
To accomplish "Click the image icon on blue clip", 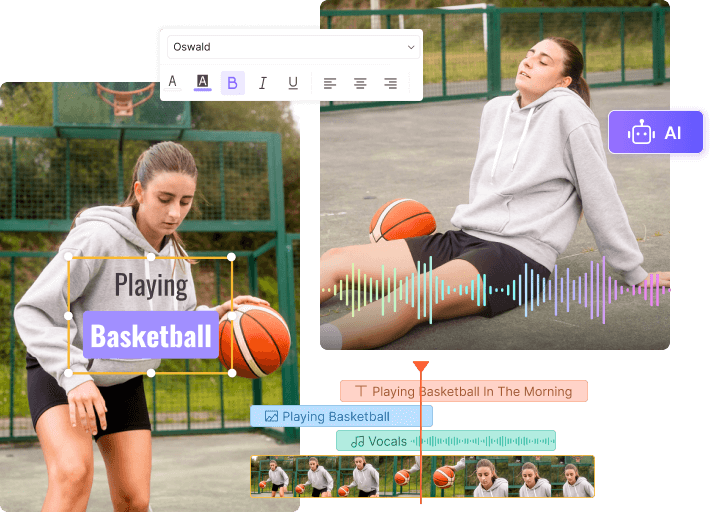I will click(271, 416).
